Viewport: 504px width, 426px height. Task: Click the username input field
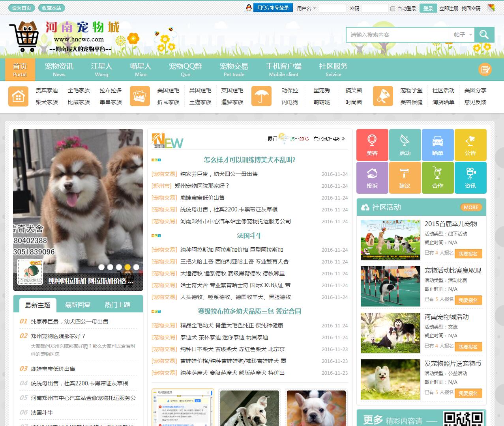(332, 8)
